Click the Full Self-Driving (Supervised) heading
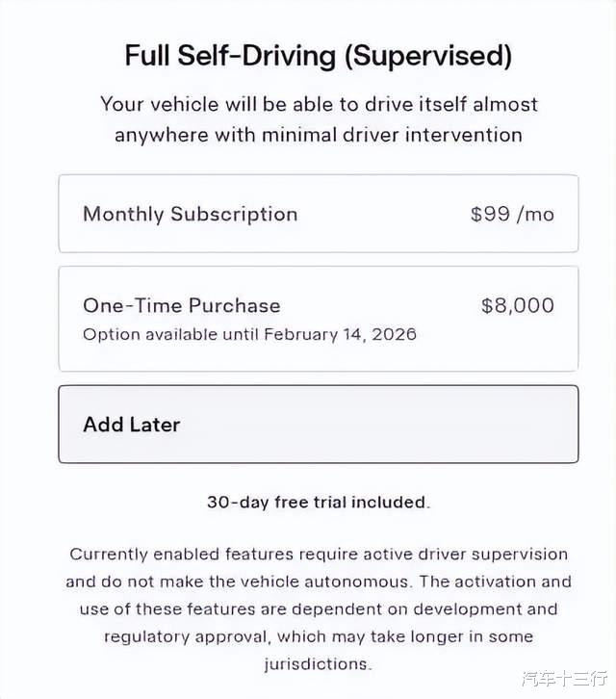The width and height of the screenshot is (616, 699). pyautogui.click(x=318, y=55)
